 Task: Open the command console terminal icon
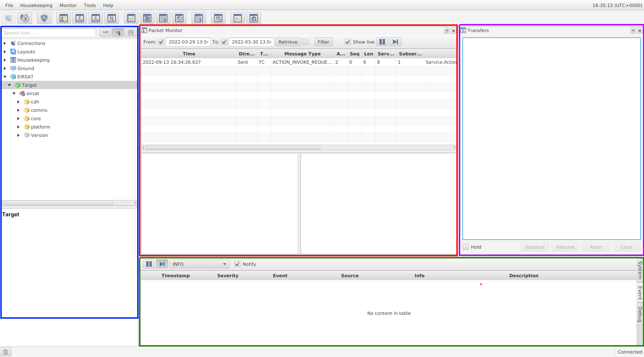tap(238, 18)
